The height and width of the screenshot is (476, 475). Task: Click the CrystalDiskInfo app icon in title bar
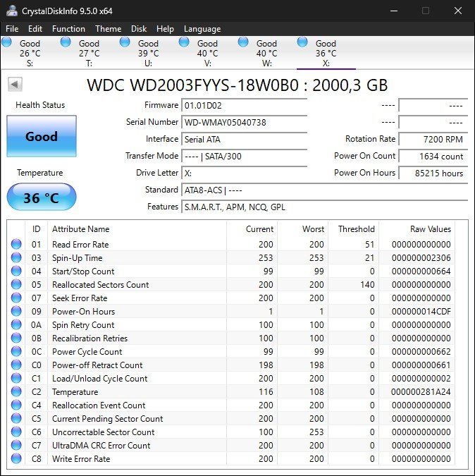click(11, 11)
